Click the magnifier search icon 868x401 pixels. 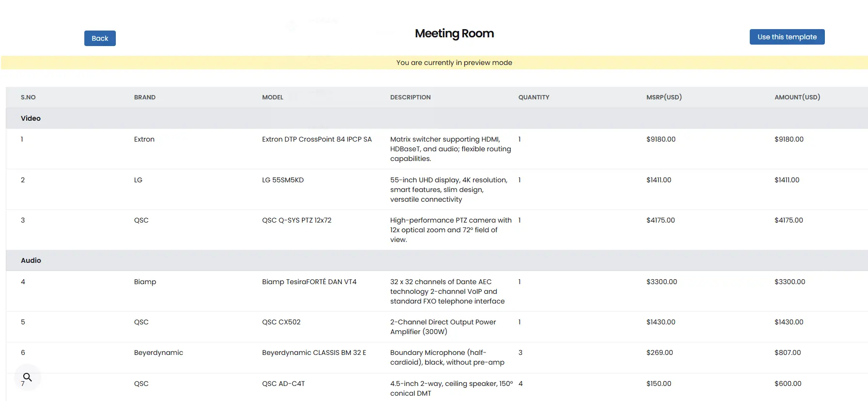click(28, 377)
